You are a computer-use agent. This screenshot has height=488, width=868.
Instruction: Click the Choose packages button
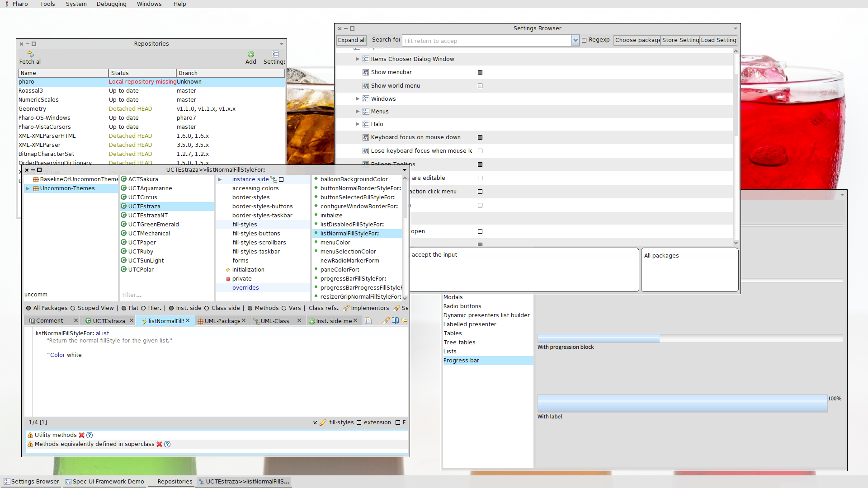pyautogui.click(x=637, y=40)
